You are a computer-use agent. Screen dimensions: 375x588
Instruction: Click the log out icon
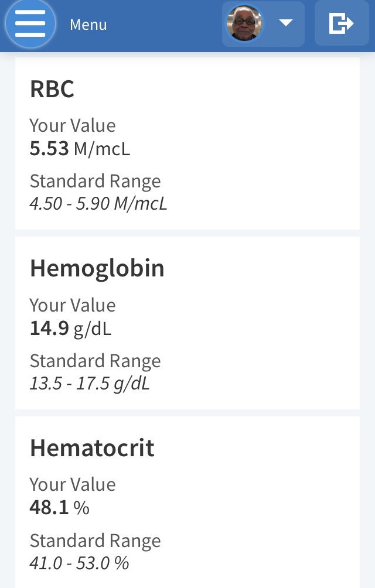tap(342, 24)
